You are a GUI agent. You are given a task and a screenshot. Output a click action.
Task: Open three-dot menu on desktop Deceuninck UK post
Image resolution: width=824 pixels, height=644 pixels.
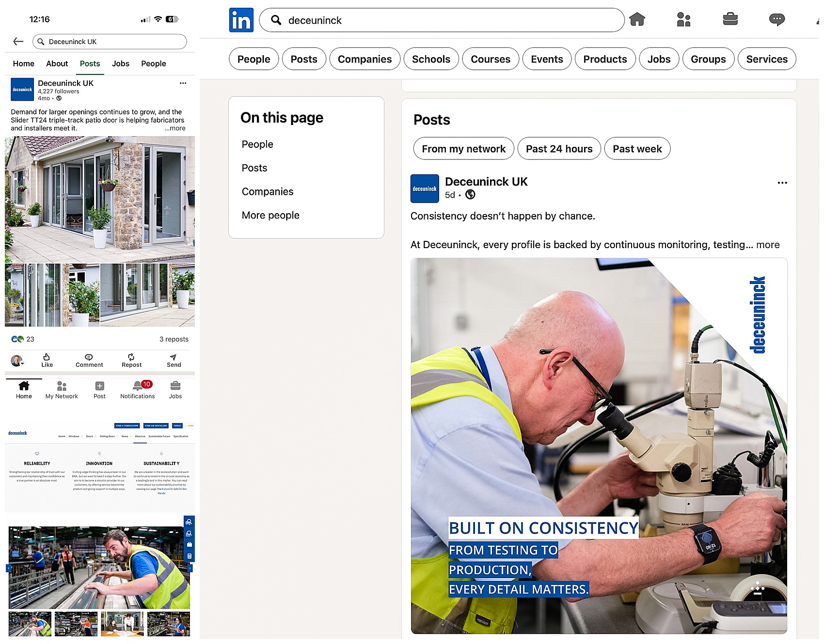point(782,183)
